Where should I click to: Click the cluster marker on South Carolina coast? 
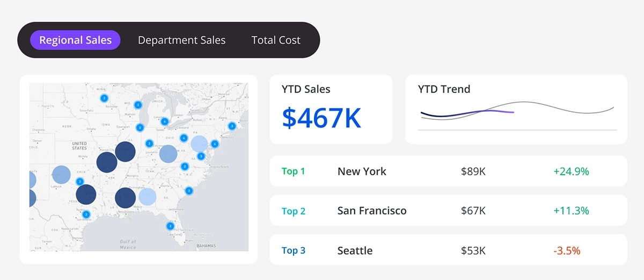[x=189, y=190]
